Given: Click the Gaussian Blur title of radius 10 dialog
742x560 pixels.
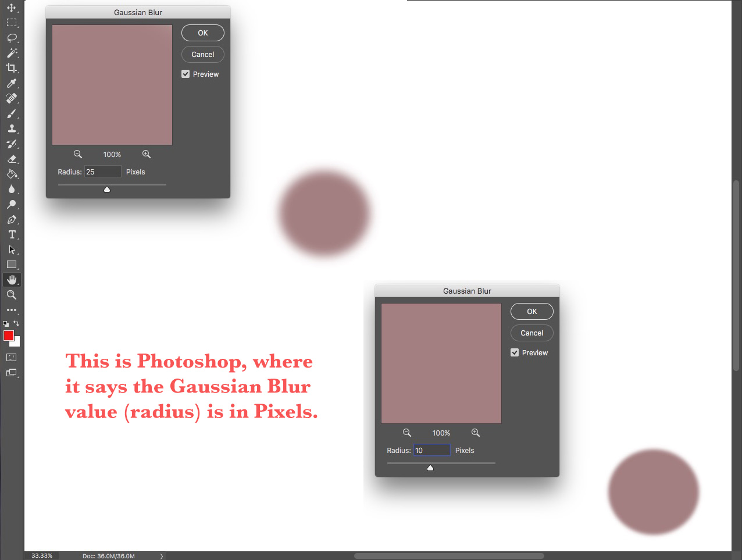Looking at the screenshot, I should [468, 291].
